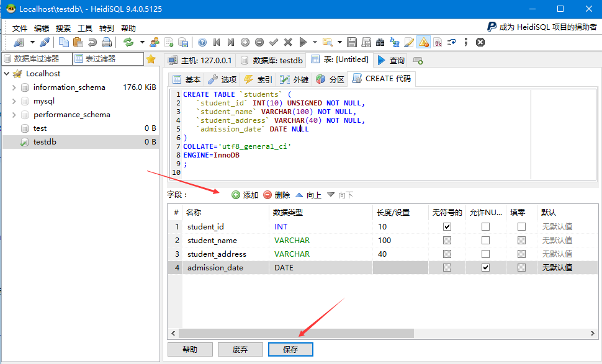Click the favorites star icon
This screenshot has width=602, height=364.
[x=150, y=59]
